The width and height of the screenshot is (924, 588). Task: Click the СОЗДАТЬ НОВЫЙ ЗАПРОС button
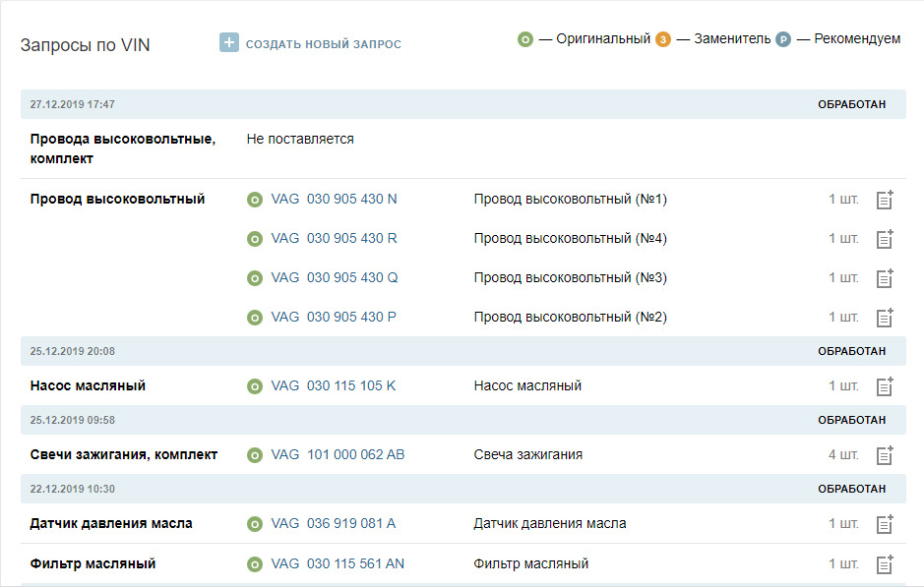click(323, 44)
